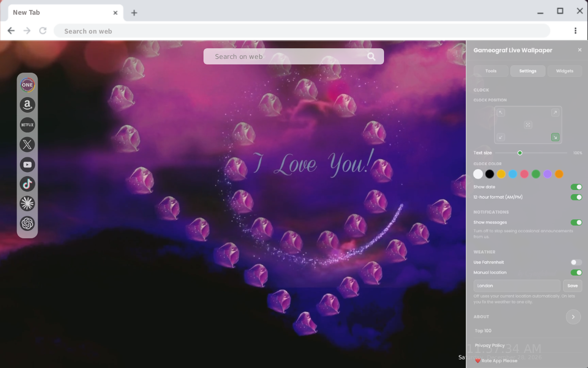Reload the page with the refresh icon
This screenshot has height=368, width=588.
(x=43, y=31)
